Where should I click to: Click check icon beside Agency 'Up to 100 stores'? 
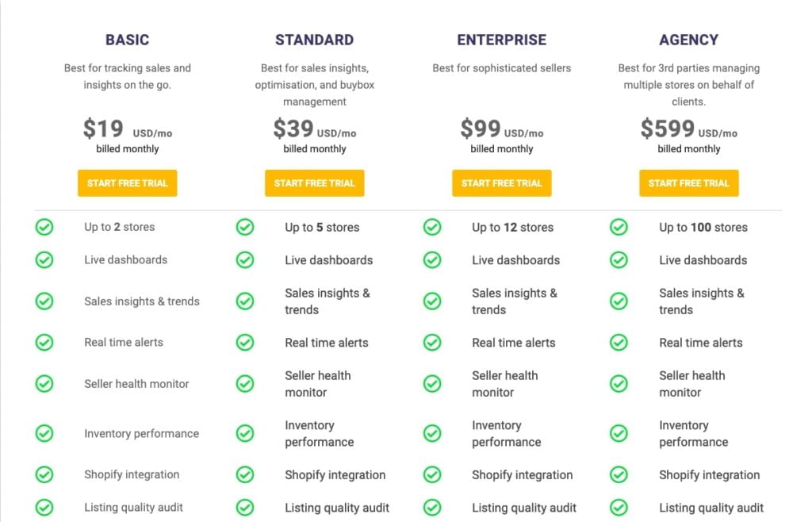(x=619, y=227)
